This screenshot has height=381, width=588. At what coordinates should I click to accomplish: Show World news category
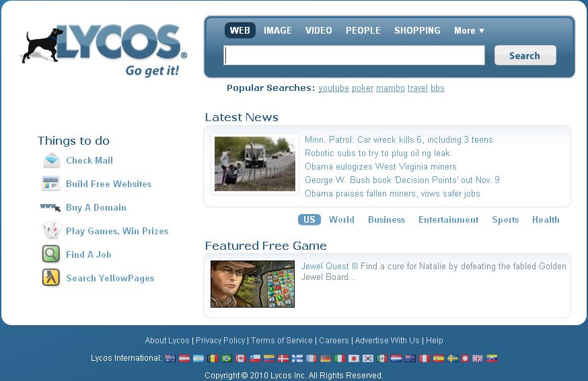(x=342, y=219)
